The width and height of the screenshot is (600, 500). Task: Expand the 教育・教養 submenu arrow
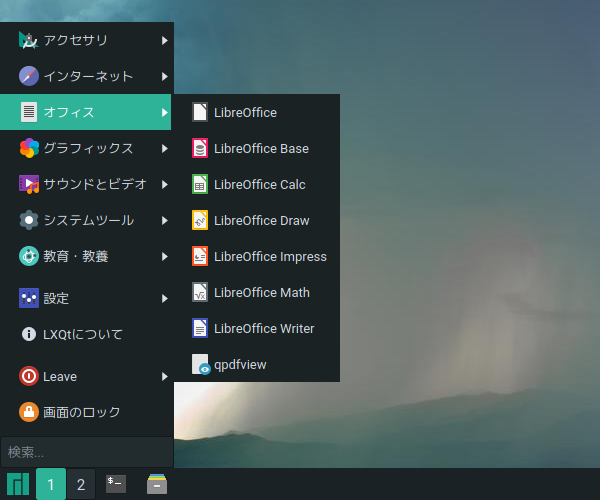pos(165,256)
